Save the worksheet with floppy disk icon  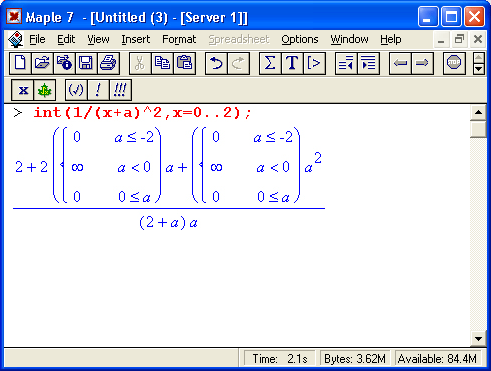[86, 63]
